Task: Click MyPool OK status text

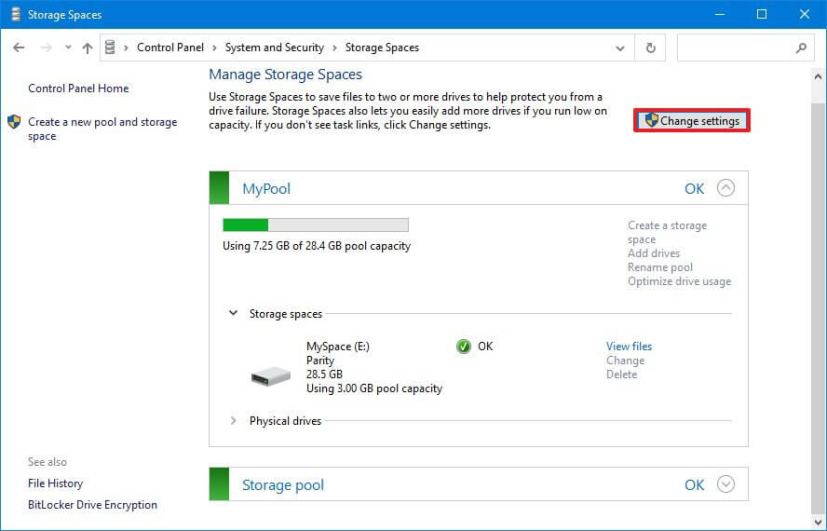Action: point(694,189)
